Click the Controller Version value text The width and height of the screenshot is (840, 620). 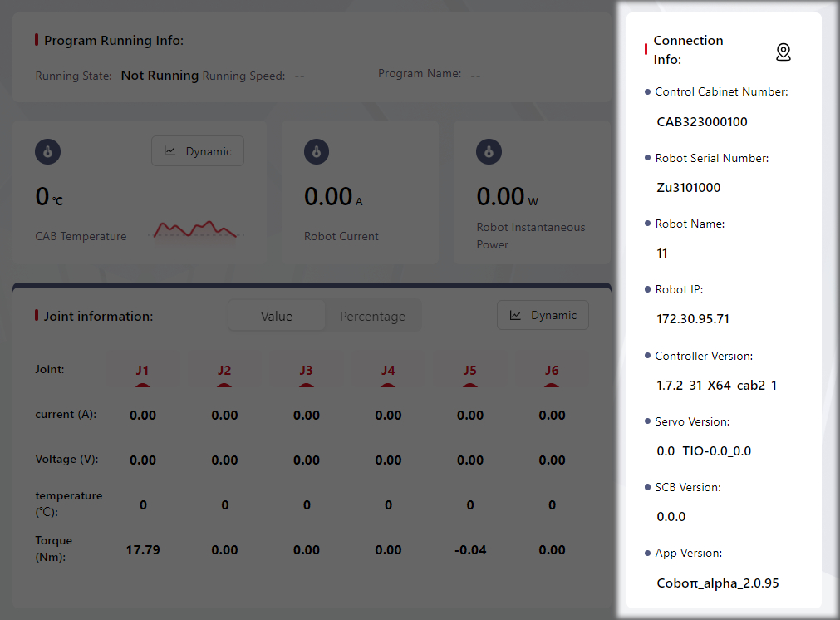(716, 385)
